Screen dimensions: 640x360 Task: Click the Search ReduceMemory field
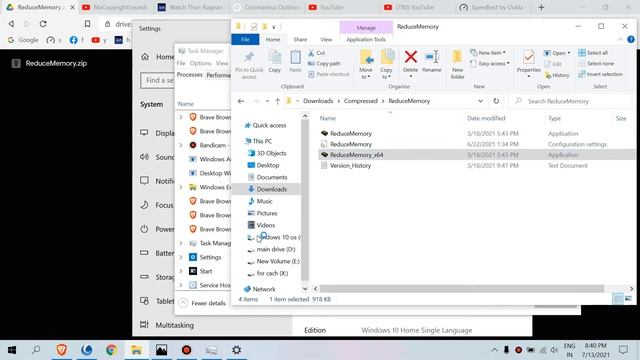(571, 101)
